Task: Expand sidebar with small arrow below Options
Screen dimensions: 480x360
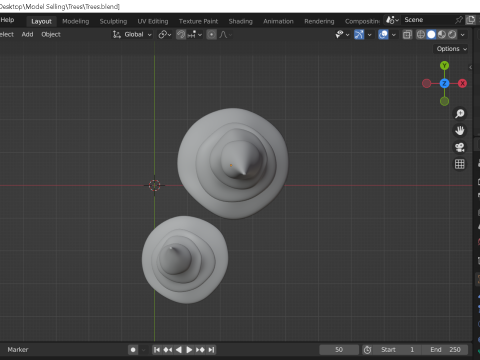Action: coord(470,67)
